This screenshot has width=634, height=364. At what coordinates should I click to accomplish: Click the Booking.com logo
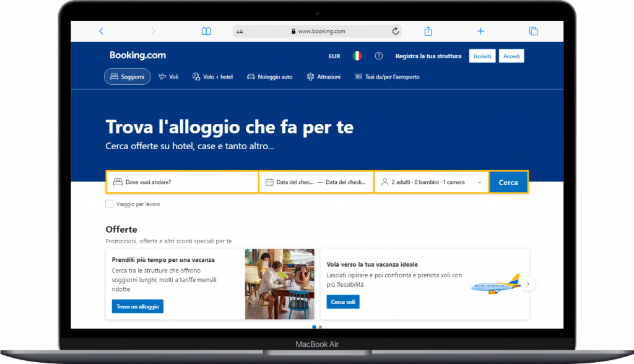pos(137,56)
